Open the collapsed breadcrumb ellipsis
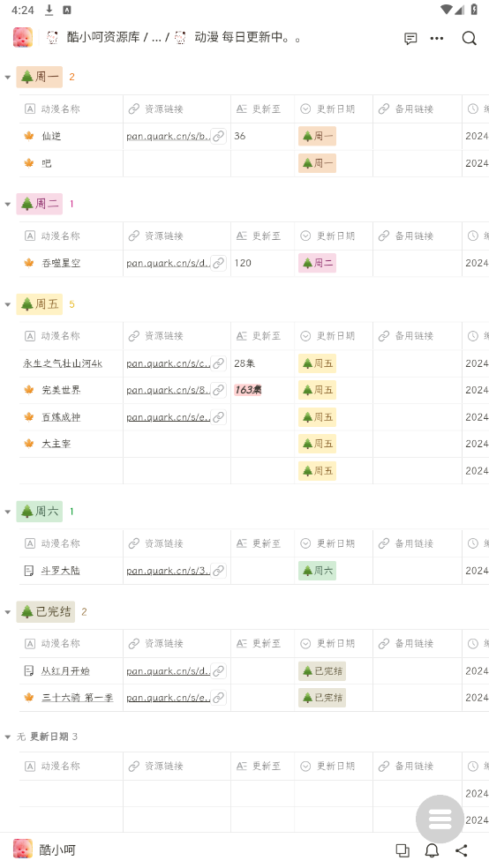The height and width of the screenshot is (868, 489). click(155, 38)
